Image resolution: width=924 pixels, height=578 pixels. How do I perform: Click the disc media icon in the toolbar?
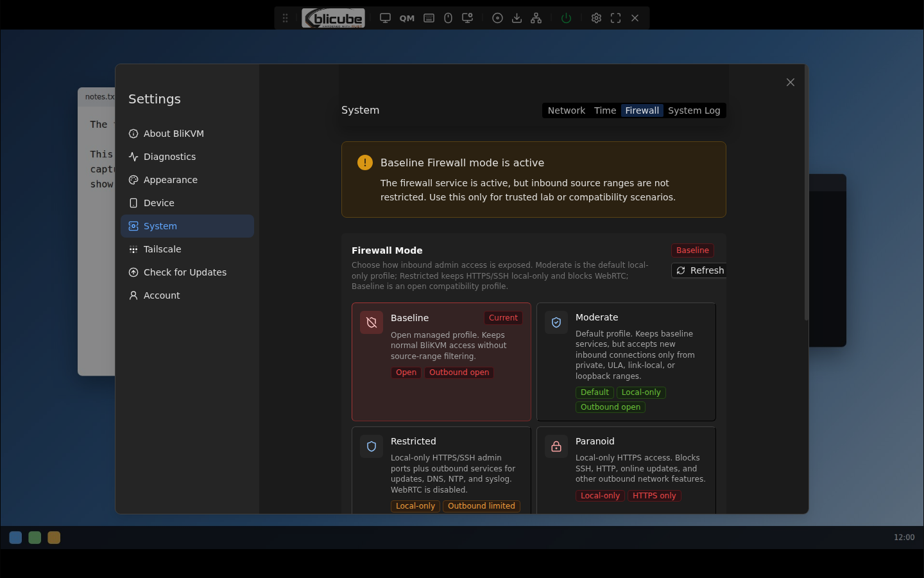(497, 18)
